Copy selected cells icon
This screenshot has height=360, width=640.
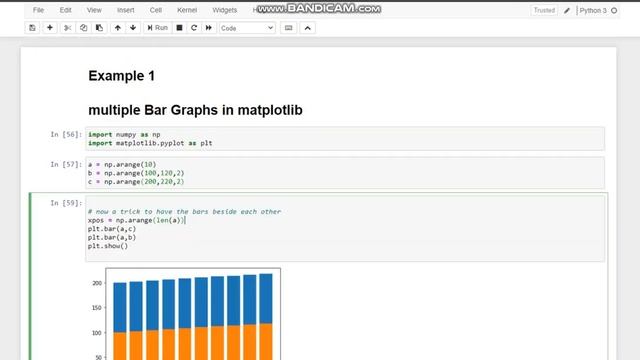tap(83, 28)
